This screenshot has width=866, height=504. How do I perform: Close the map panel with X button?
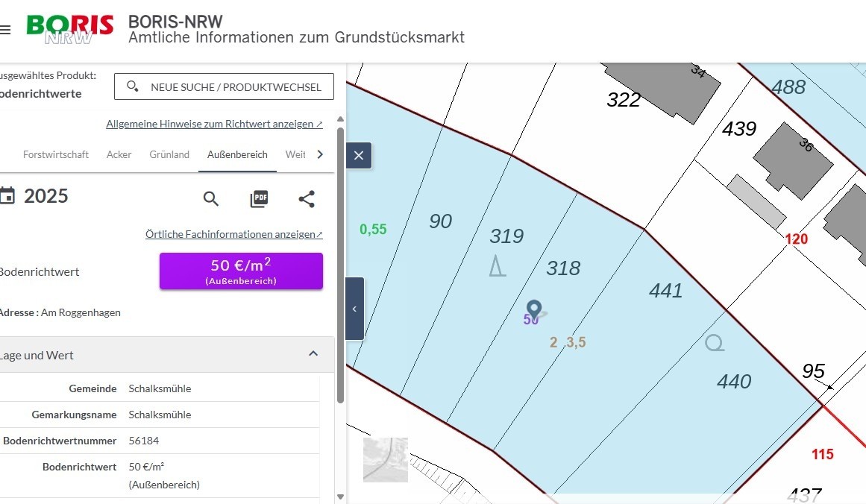pos(359,156)
